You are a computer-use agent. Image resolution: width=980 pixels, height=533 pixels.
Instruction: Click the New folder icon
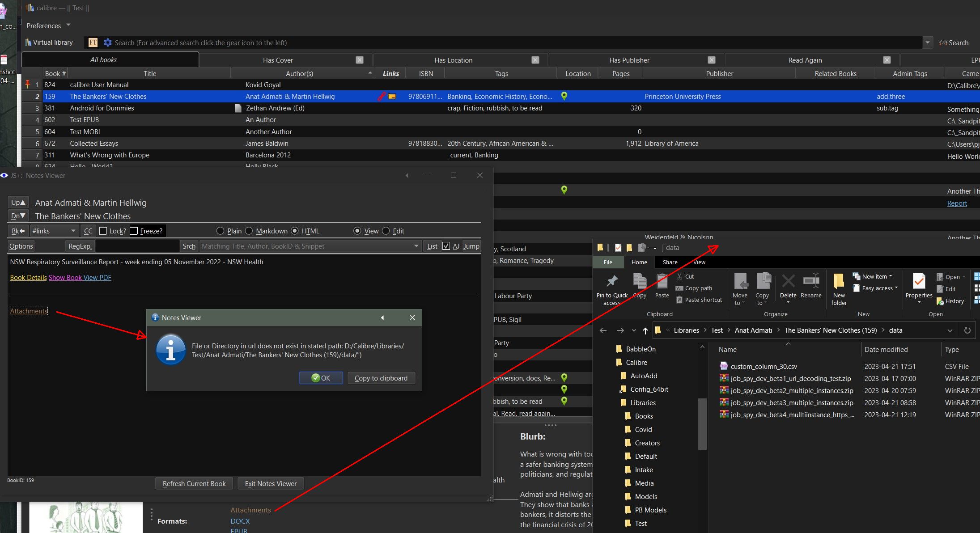(839, 281)
